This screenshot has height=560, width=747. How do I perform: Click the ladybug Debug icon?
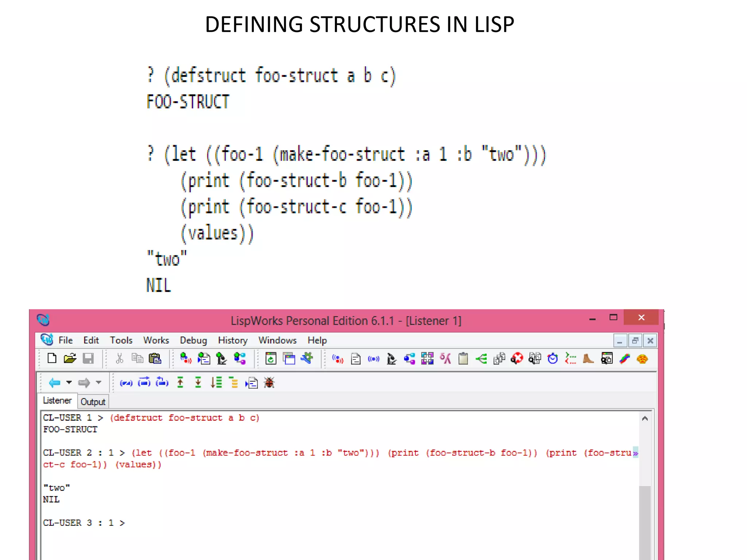pyautogui.click(x=269, y=383)
